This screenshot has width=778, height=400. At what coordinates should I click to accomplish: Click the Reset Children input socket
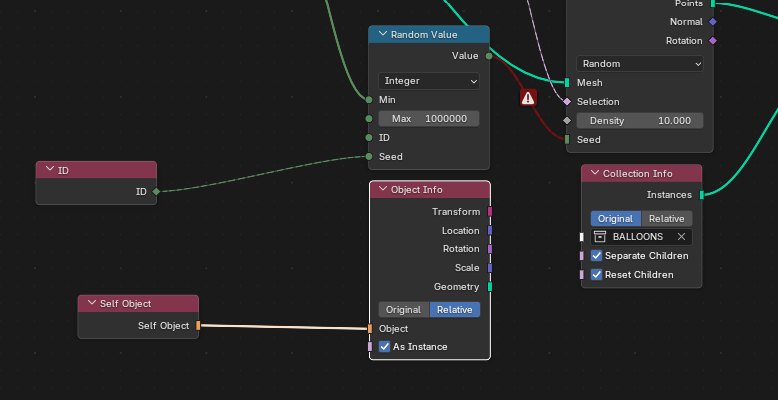coord(582,274)
